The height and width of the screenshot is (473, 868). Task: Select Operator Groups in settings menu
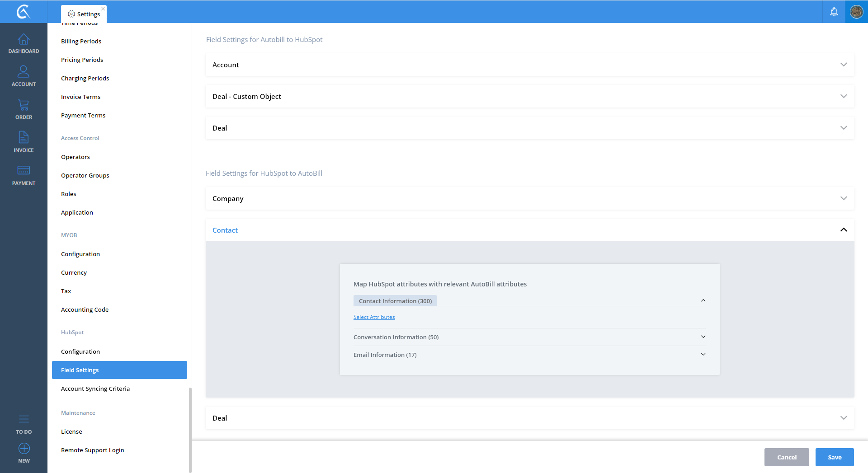point(85,175)
